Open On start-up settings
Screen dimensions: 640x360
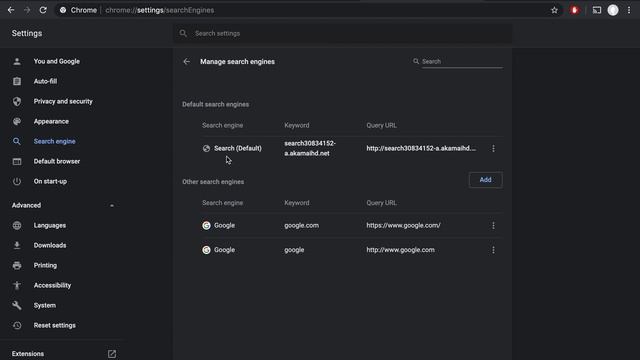coord(50,181)
